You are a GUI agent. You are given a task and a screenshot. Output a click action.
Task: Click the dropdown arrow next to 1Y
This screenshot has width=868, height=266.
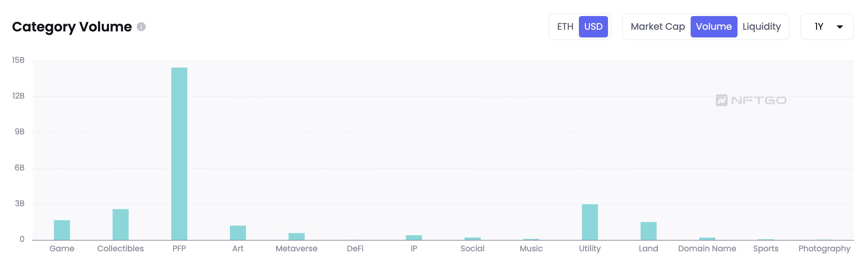(x=840, y=27)
